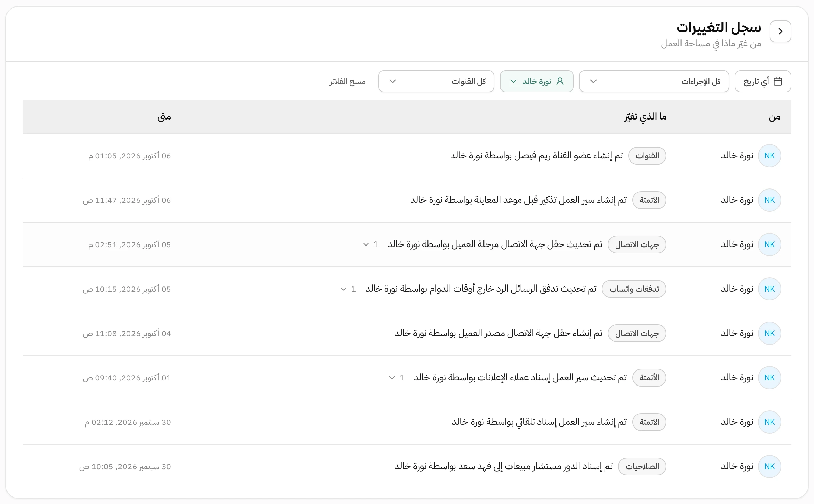The image size is (814, 504).
Task: Open the نورة خالد user filter dropdown
Action: click(536, 81)
